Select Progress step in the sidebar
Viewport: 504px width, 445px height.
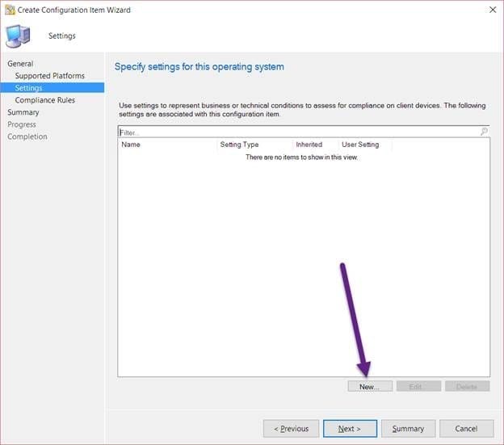coord(22,124)
